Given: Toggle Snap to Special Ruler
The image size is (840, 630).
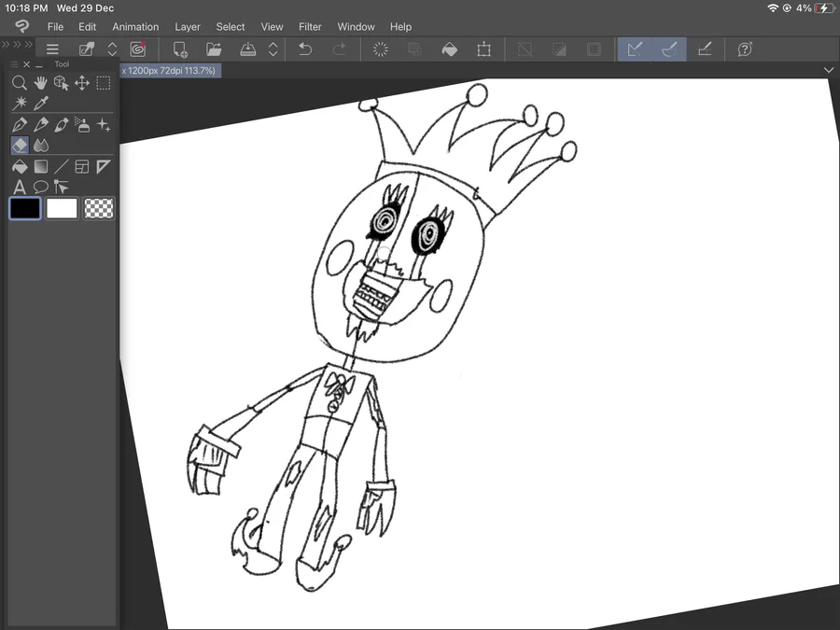Looking at the screenshot, I should pos(669,49).
